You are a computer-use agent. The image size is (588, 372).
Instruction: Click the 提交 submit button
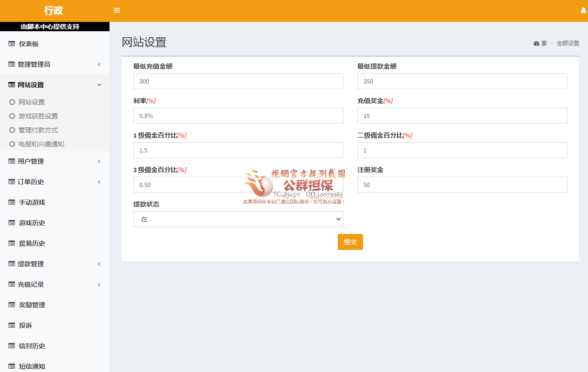click(350, 241)
